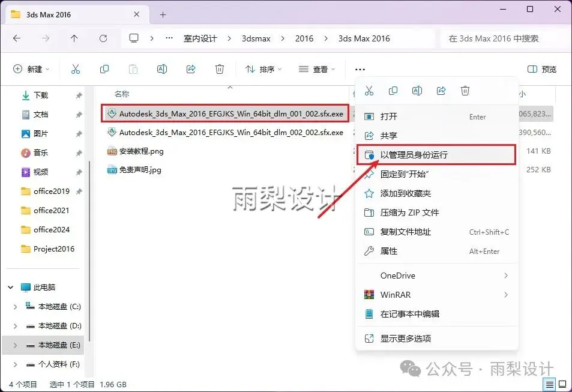572x392 pixels.
Task: Choose 在记事本中编辑 from the context menu
Action: click(x=437, y=314)
